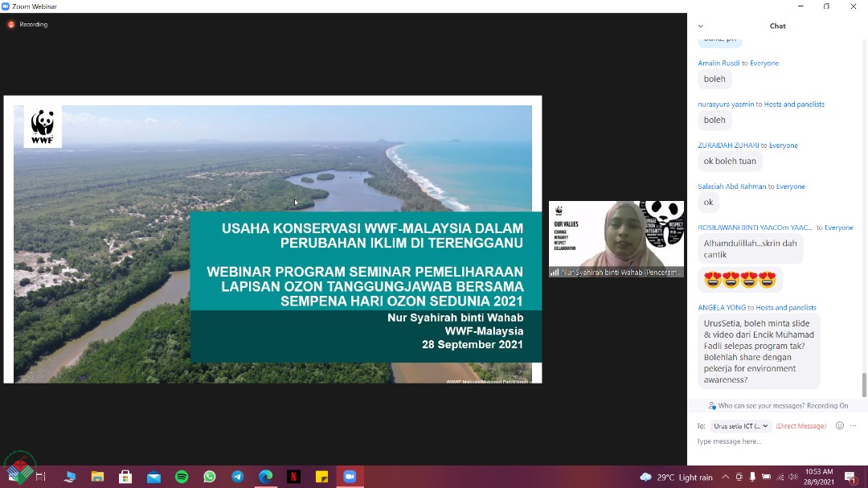Click sender name 'nurasyura yasmin' in chat
The width and height of the screenshot is (868, 488).
(x=726, y=105)
